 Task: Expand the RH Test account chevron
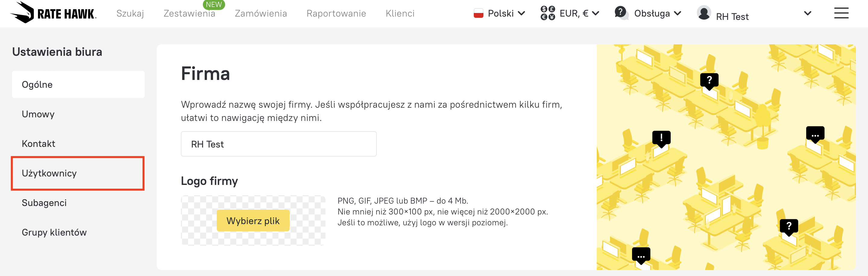[807, 14]
